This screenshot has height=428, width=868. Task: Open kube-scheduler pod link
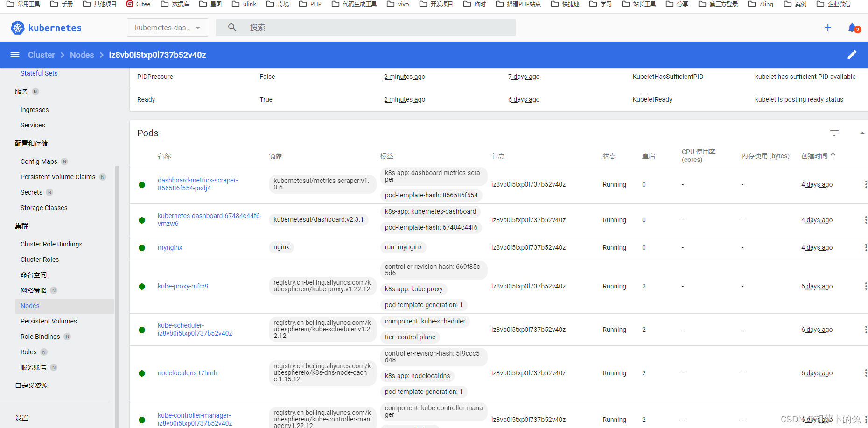pos(195,330)
